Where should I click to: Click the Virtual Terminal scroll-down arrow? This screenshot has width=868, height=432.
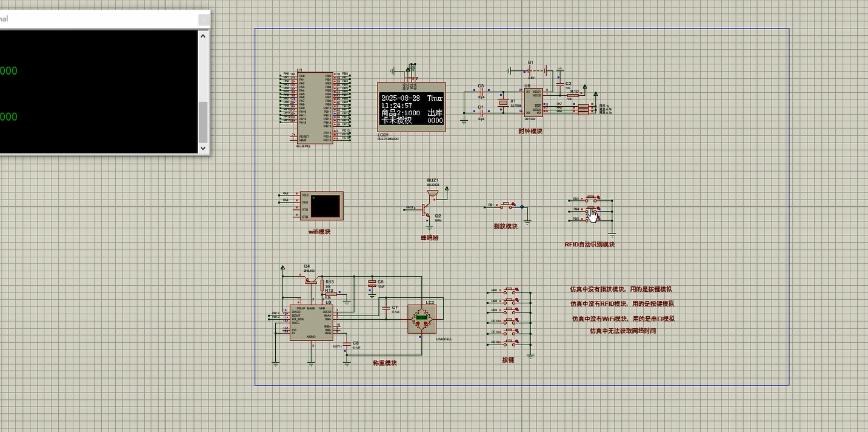tap(202, 147)
